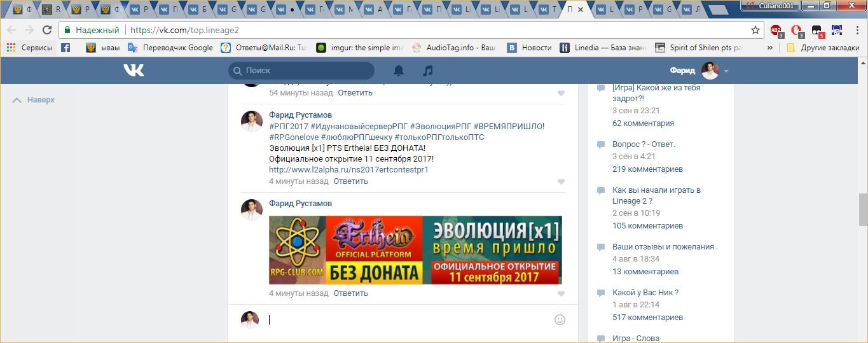Image resolution: width=868 pixels, height=343 pixels.
Task: Open the l2alpha.ru contest link
Action: tap(348, 170)
